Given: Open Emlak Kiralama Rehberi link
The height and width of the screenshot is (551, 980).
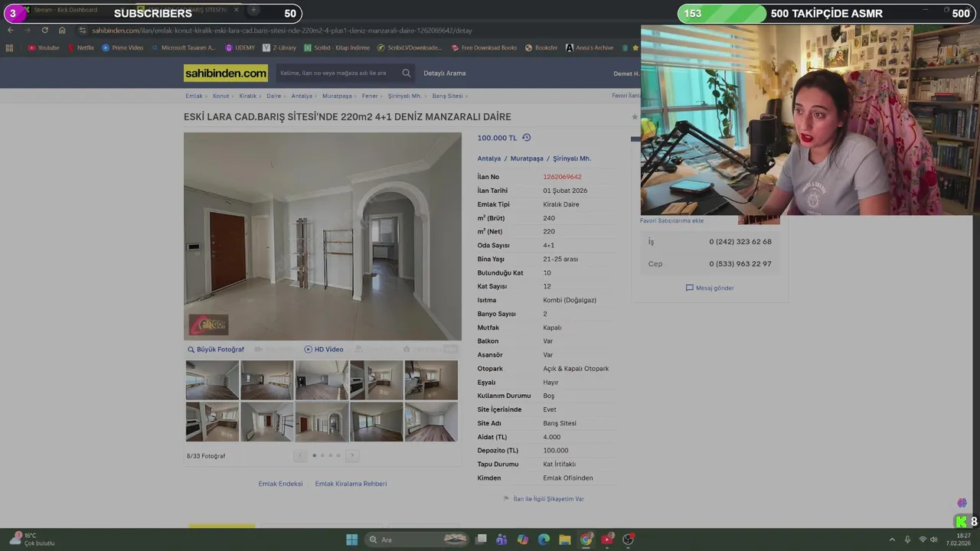Looking at the screenshot, I should pos(351,484).
